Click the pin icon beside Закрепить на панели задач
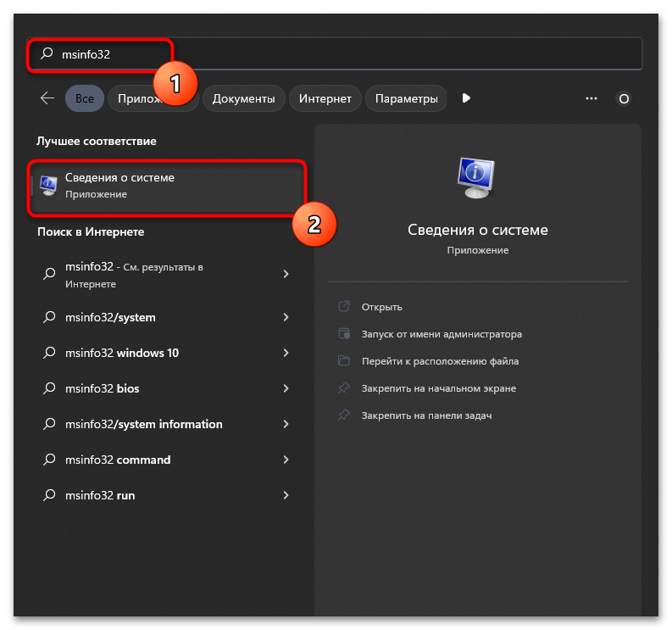 (x=344, y=415)
